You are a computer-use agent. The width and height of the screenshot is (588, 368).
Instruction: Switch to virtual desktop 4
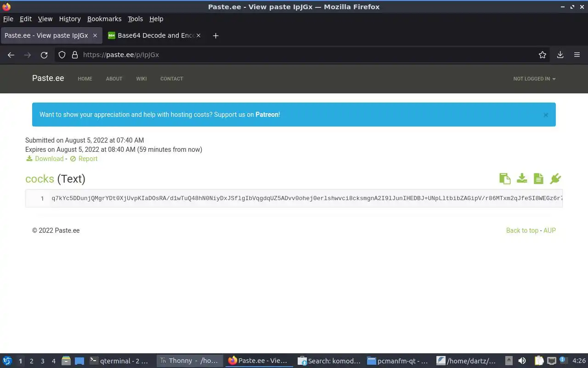click(x=53, y=361)
